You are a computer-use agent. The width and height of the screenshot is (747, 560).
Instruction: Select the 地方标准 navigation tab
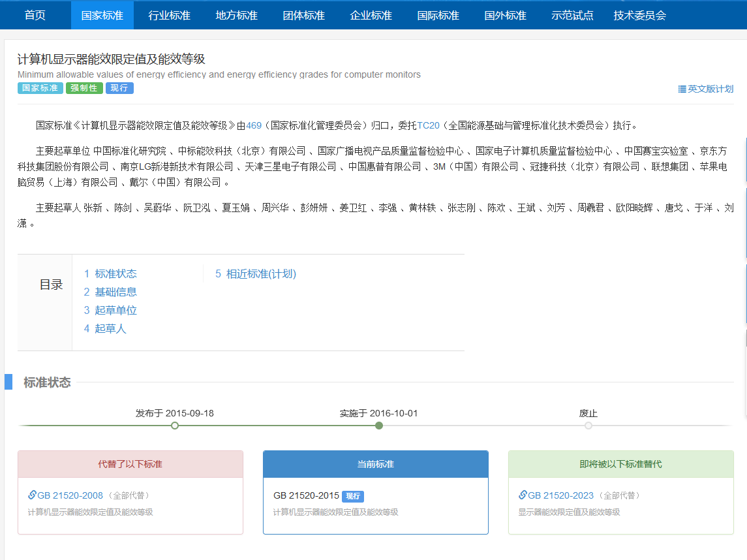(236, 15)
